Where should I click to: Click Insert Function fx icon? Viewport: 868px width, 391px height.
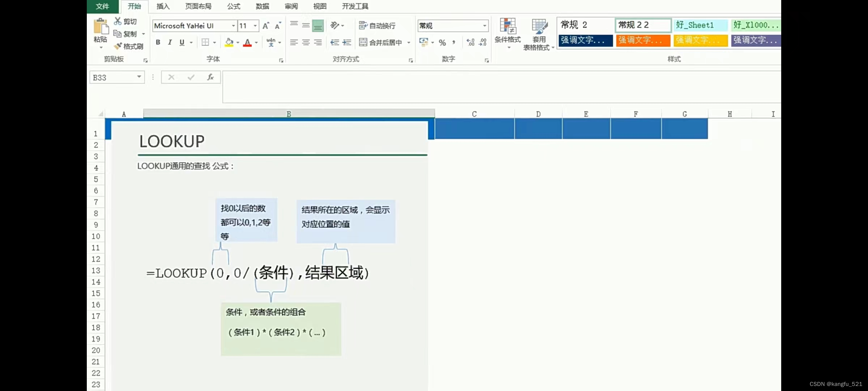(x=210, y=77)
